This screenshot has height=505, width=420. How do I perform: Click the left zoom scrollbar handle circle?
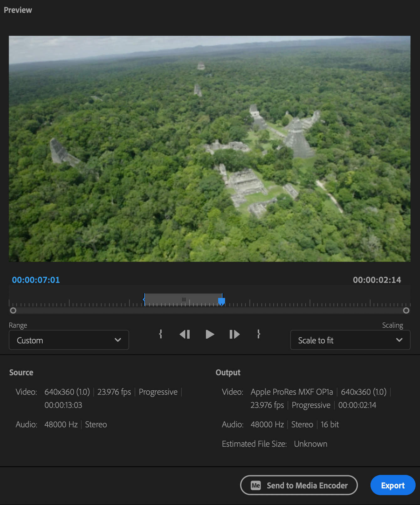pos(13,310)
